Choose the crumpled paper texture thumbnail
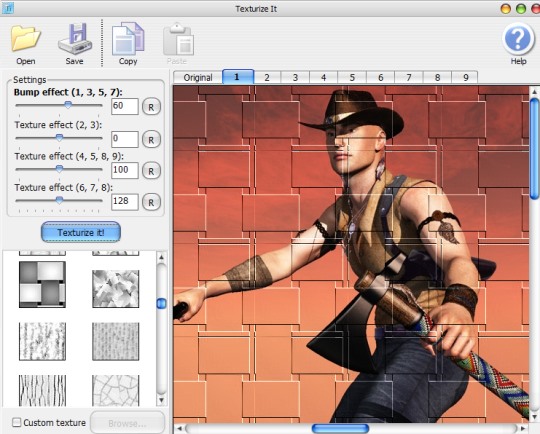This screenshot has width=540, height=434. (116, 289)
